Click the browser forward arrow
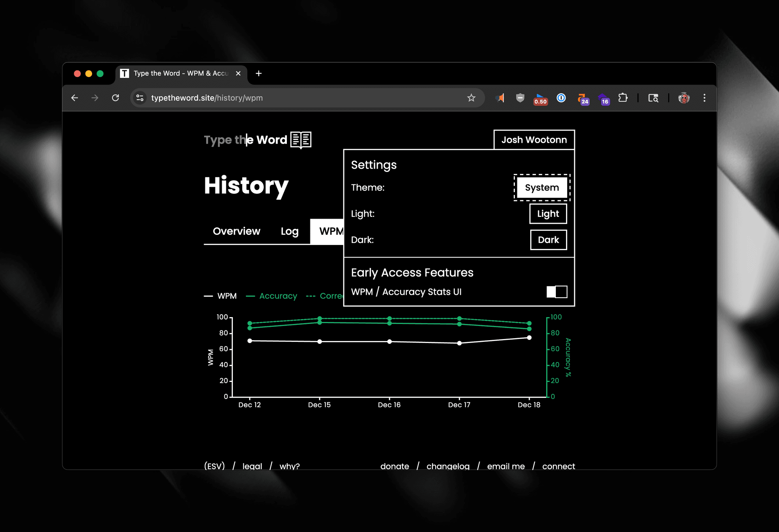This screenshot has width=779, height=532. point(95,98)
